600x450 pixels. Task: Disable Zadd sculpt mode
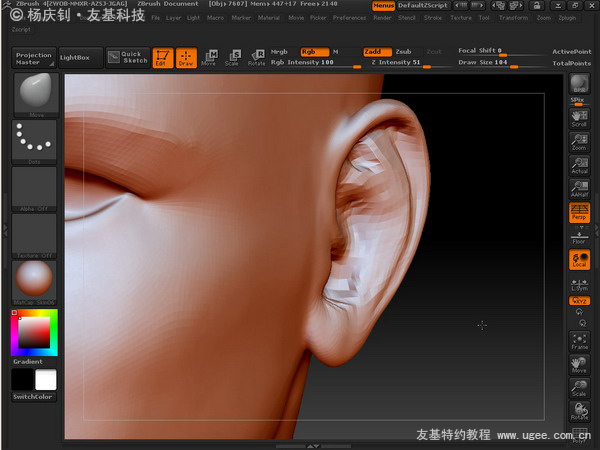pos(377,52)
